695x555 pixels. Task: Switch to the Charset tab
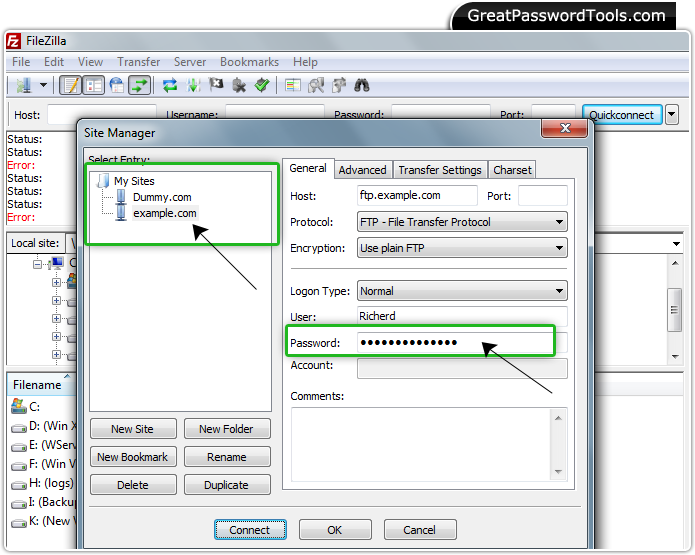point(512,170)
